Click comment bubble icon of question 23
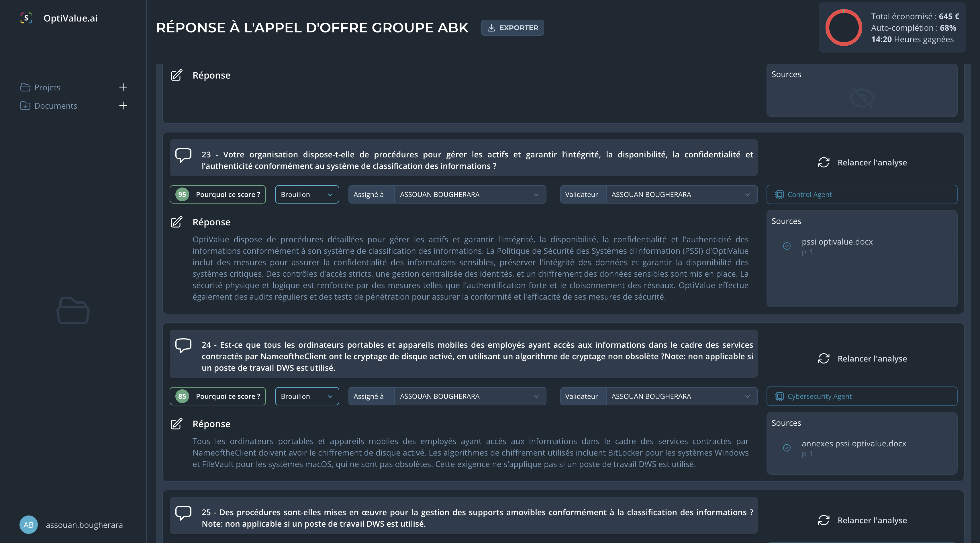 click(x=183, y=155)
